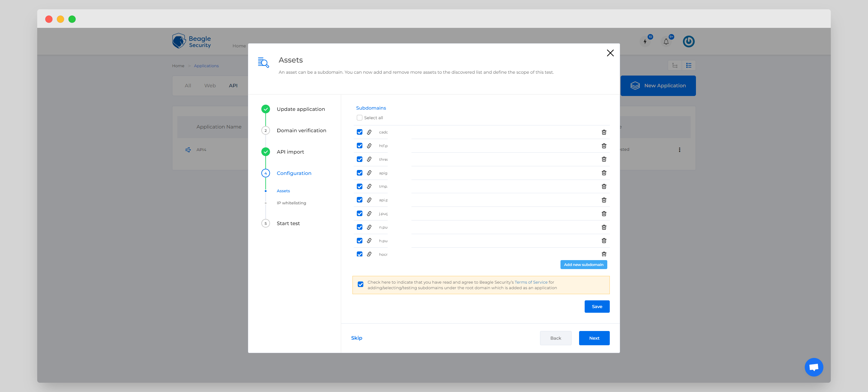Select the Assets sub-step
Image resolution: width=868 pixels, height=392 pixels.
[x=283, y=191]
